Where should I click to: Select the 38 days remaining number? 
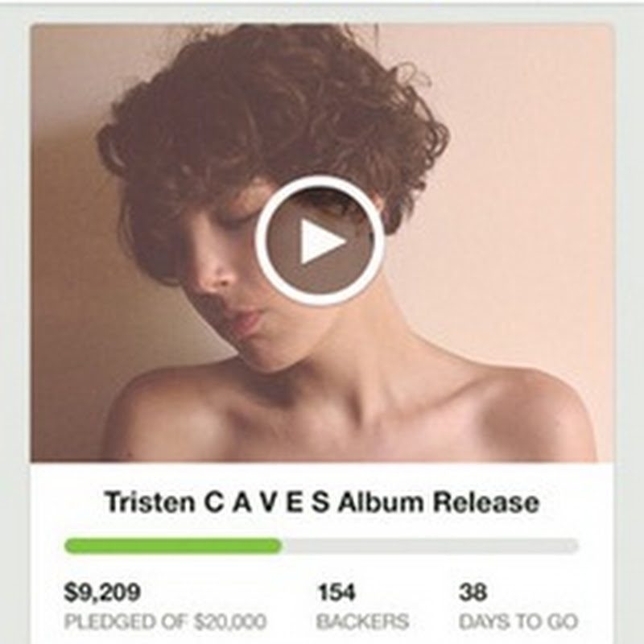pos(473,592)
